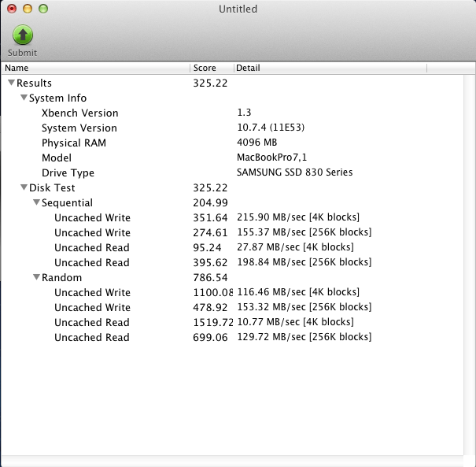Sort by the Detail column header

point(330,68)
